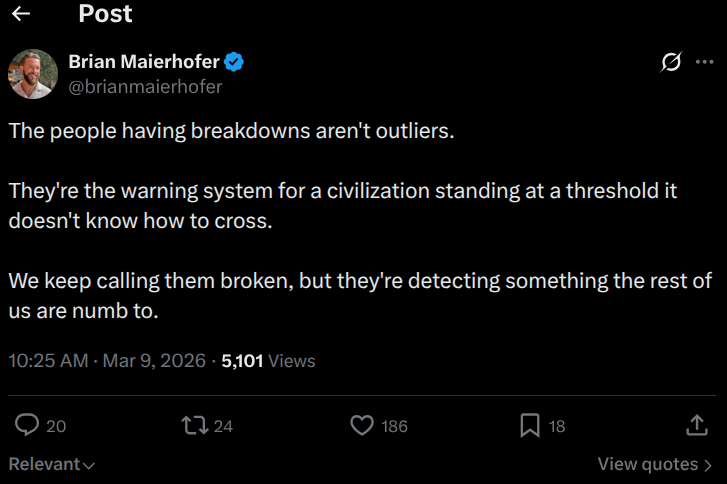Open Brian Maierhofer's profile picture
727x484 pixels.
[x=33, y=74]
